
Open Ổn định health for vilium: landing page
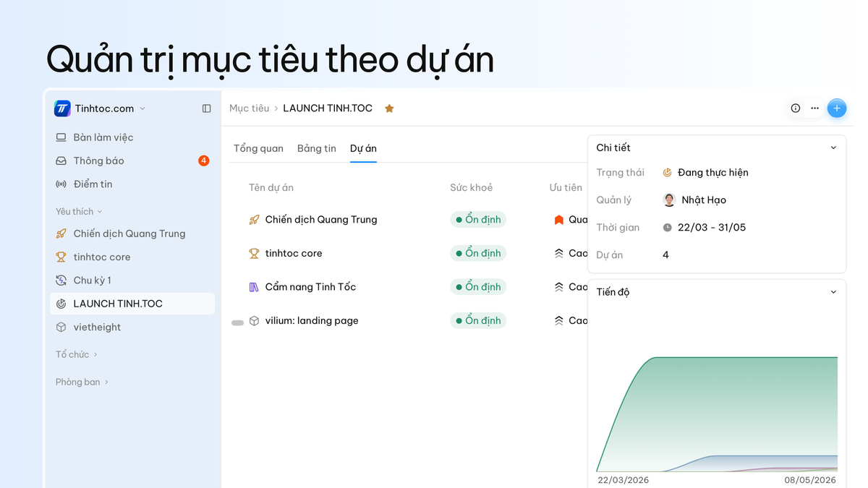[x=478, y=320]
